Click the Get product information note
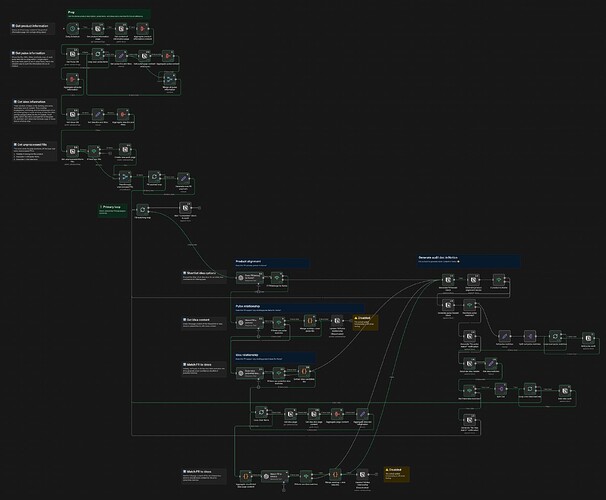The width and height of the screenshot is (606, 500). (33, 29)
